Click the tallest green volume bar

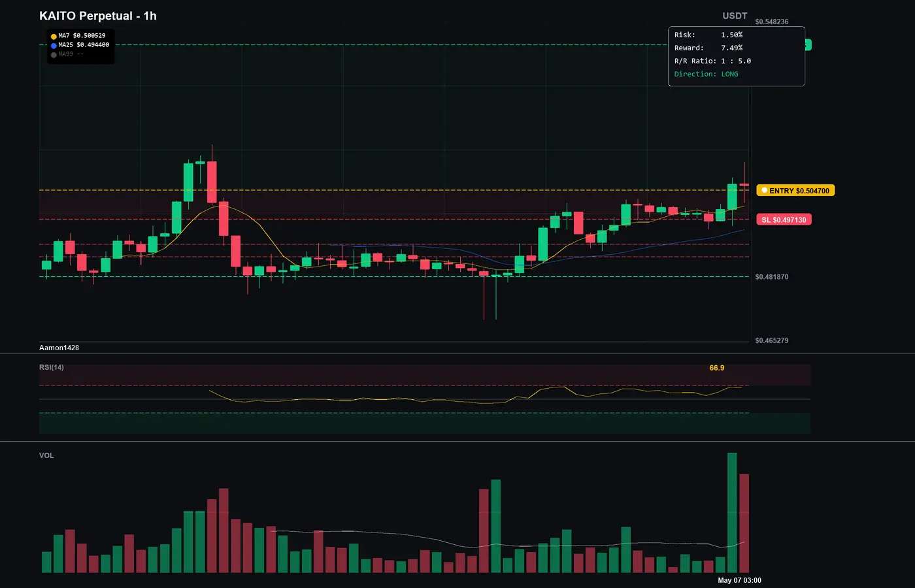pyautogui.click(x=732, y=513)
